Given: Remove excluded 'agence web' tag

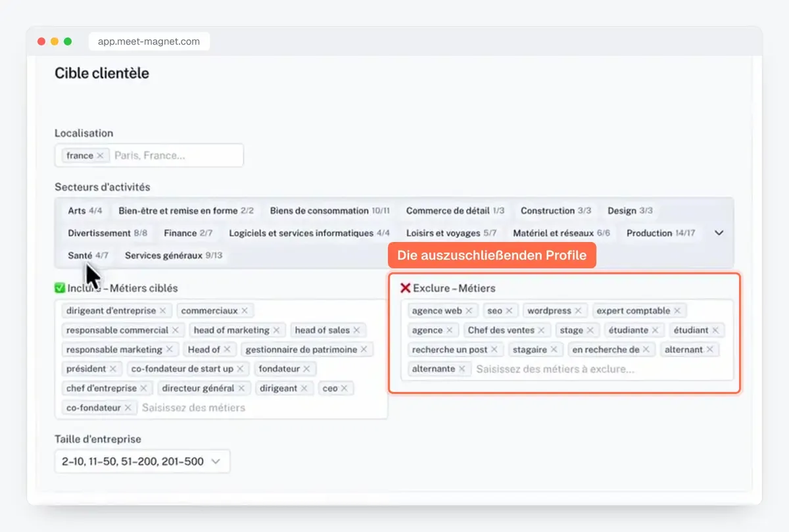Looking at the screenshot, I should coord(469,311).
